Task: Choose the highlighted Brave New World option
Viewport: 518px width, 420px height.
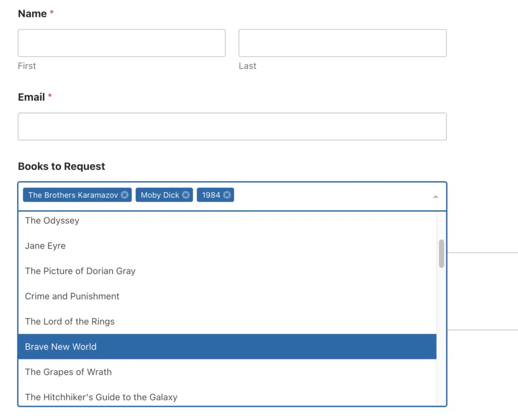Action: coord(227,346)
